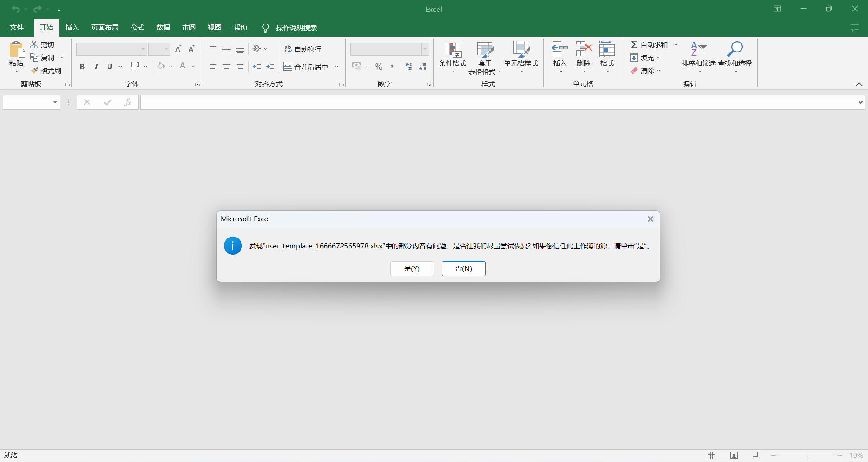The height and width of the screenshot is (462, 868).
Task: Click the insert function fx icon
Action: point(128,102)
